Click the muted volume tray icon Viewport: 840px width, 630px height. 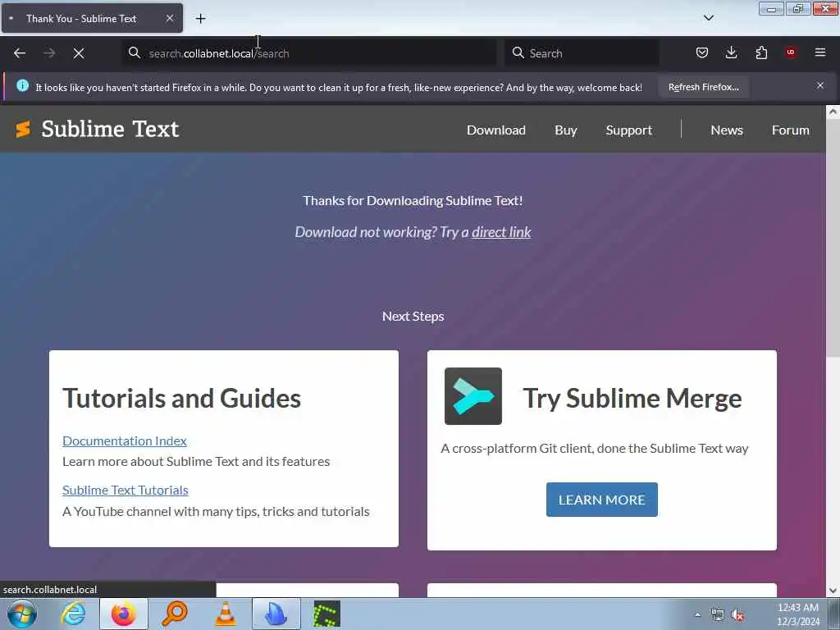tap(738, 615)
